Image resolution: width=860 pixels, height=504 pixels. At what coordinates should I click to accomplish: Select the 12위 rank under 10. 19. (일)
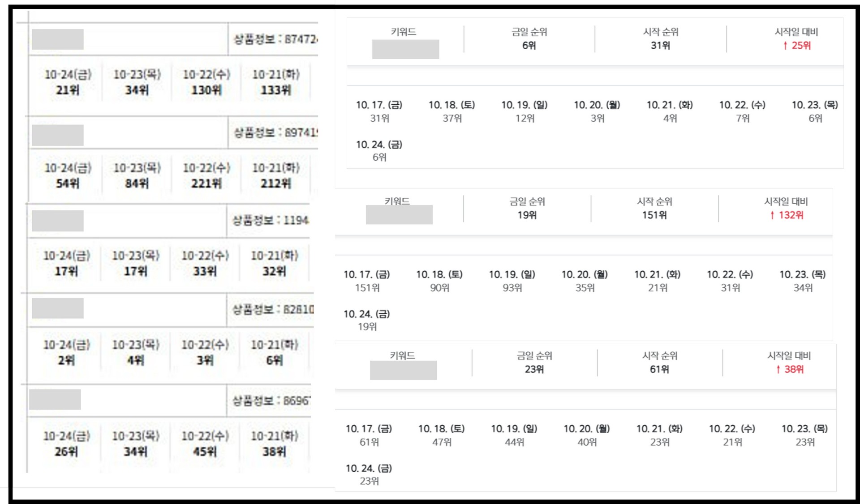[x=525, y=118]
